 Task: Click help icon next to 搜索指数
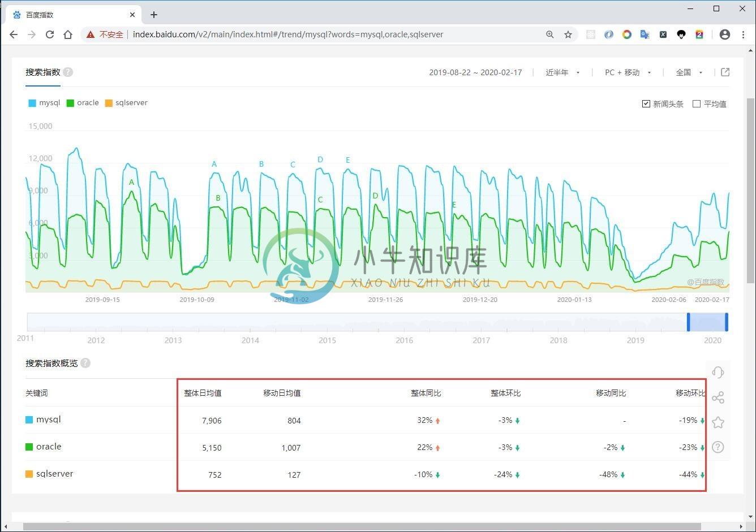coord(68,72)
